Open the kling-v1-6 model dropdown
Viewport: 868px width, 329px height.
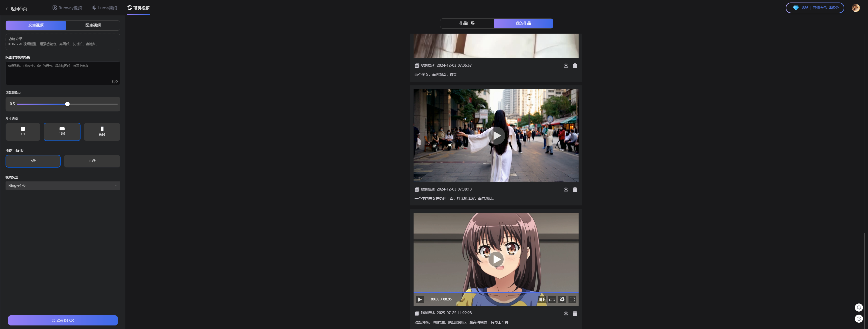[63, 185]
